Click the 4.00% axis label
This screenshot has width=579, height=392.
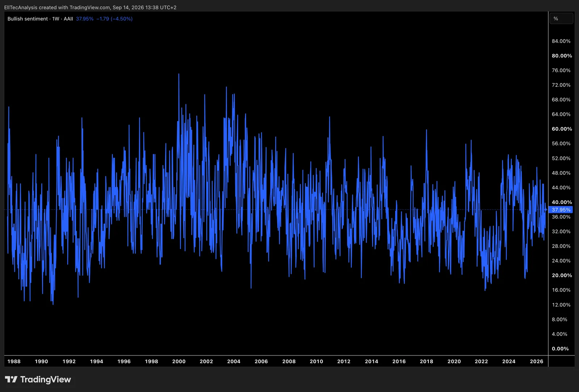pyautogui.click(x=559, y=334)
